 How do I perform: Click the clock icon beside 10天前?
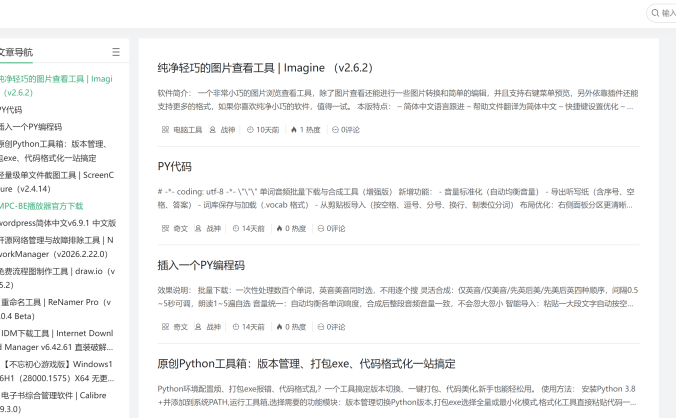[x=250, y=130]
